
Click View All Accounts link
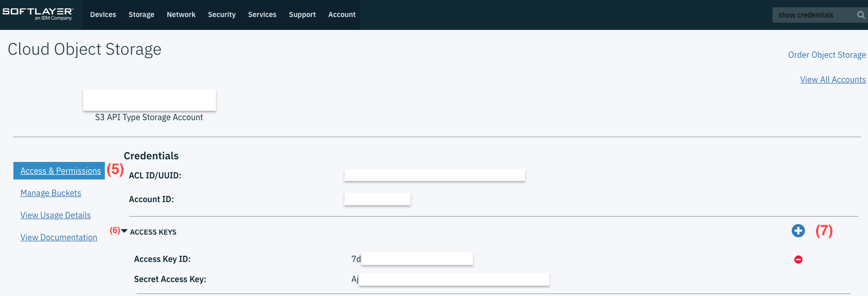(833, 79)
